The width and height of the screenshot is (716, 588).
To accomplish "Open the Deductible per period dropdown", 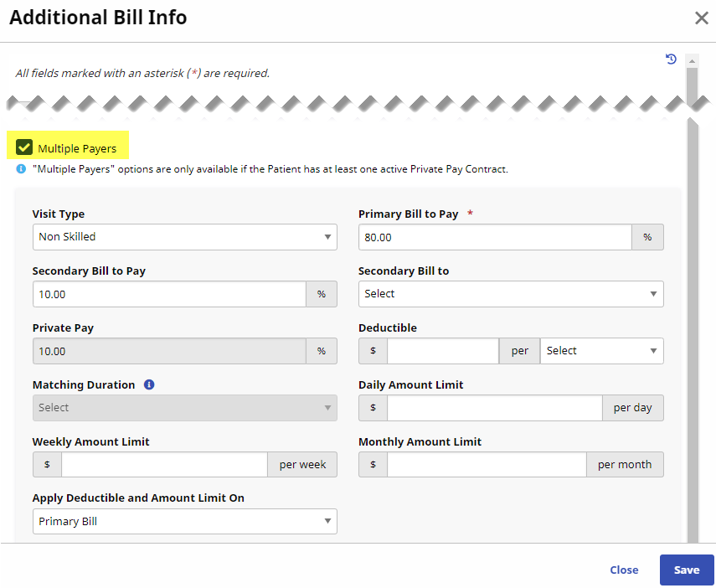I will click(601, 351).
